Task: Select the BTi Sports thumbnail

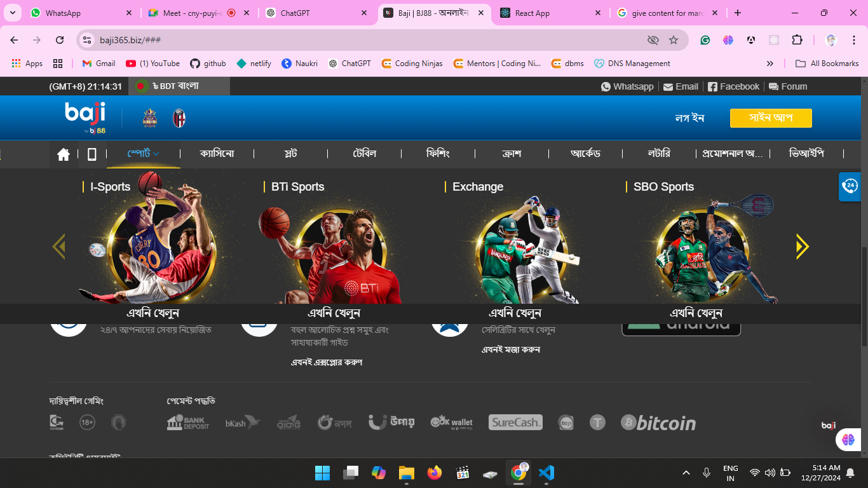Action: [x=332, y=254]
